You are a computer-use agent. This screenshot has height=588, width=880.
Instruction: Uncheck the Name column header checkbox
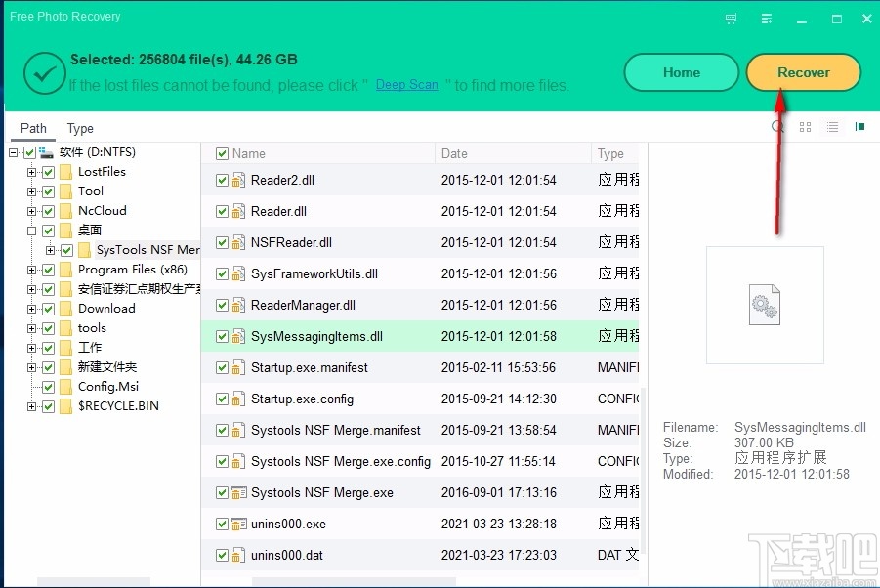pos(222,153)
